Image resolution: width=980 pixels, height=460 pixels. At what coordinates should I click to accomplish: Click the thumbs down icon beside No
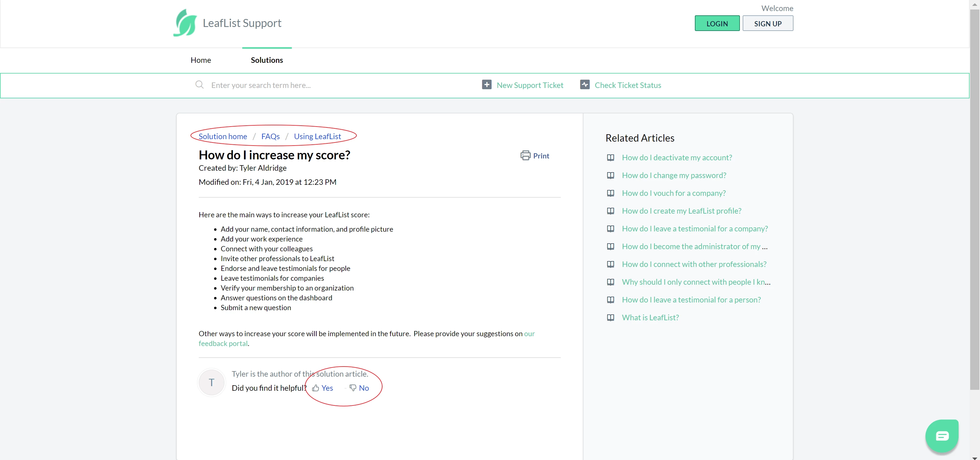pyautogui.click(x=353, y=388)
